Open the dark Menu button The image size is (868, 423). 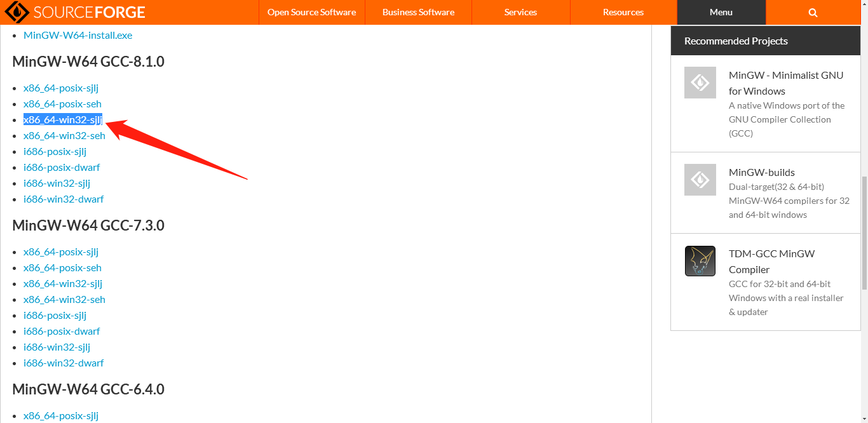point(721,12)
